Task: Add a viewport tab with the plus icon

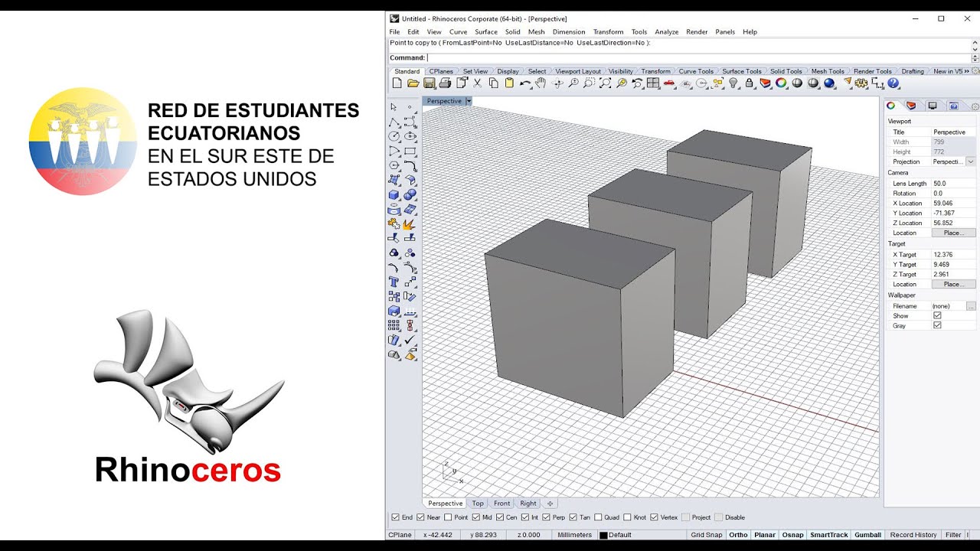Action: point(550,504)
